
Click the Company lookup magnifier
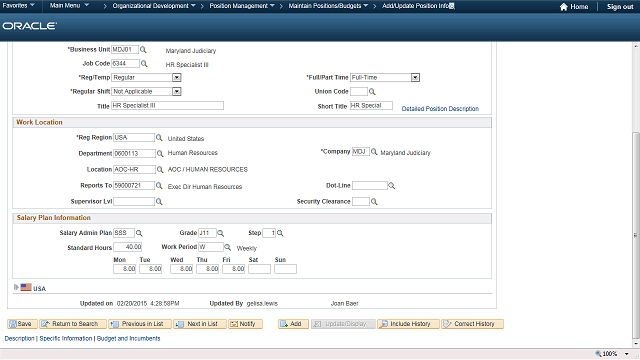[x=374, y=152]
